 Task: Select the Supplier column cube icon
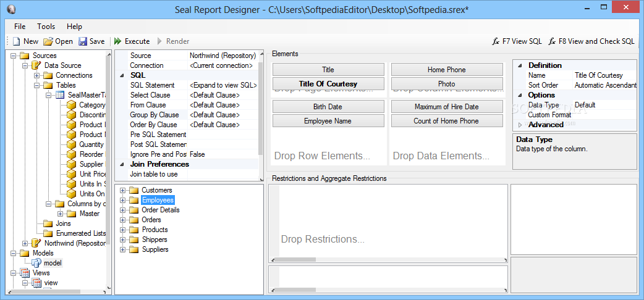(72, 164)
